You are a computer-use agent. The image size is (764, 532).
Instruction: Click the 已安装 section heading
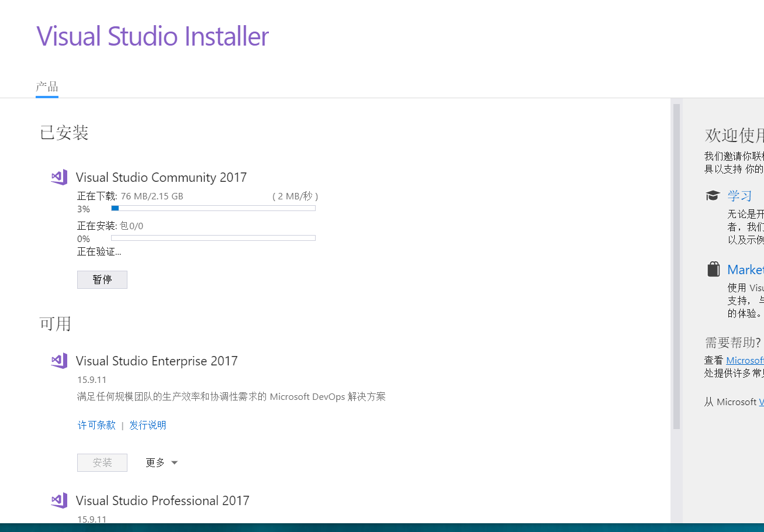pyautogui.click(x=64, y=133)
